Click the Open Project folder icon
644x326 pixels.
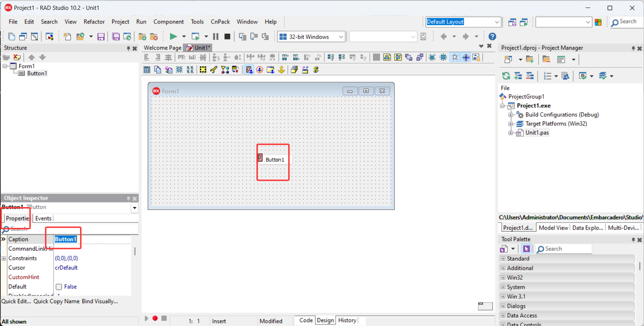(80, 36)
